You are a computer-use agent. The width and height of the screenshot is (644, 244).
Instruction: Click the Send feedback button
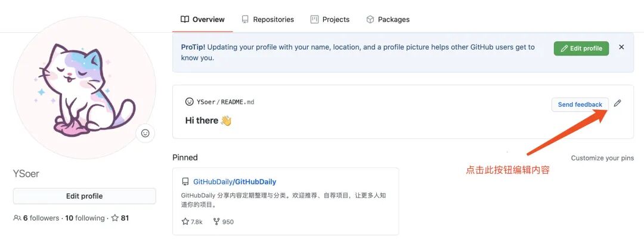580,104
